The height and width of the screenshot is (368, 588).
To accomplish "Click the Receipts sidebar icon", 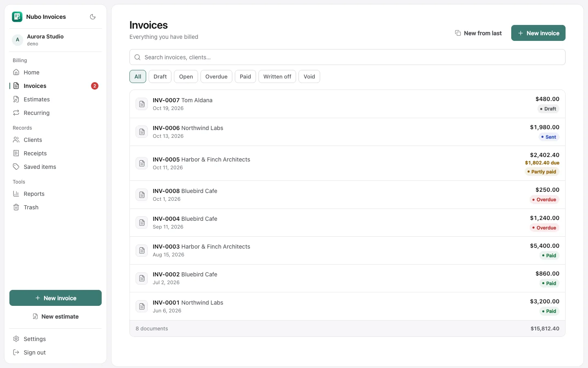I will pyautogui.click(x=16, y=153).
